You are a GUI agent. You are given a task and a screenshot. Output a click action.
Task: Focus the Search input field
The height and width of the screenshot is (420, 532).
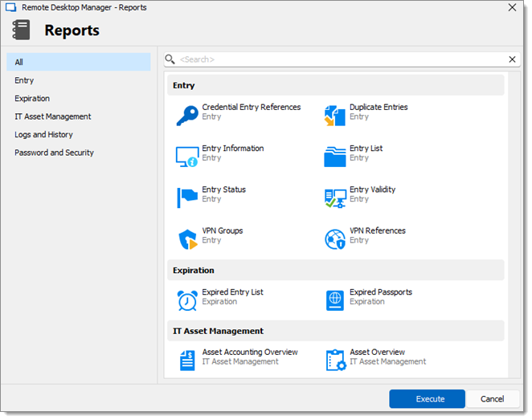[x=342, y=59]
